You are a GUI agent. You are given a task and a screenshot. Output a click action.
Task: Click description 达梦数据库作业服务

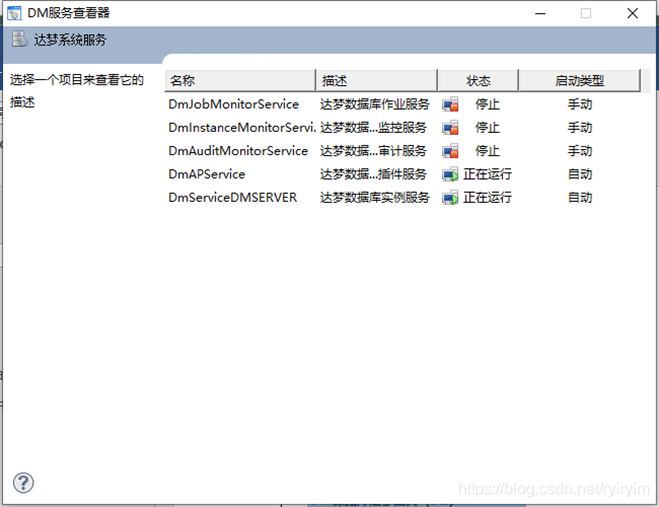pos(374,104)
